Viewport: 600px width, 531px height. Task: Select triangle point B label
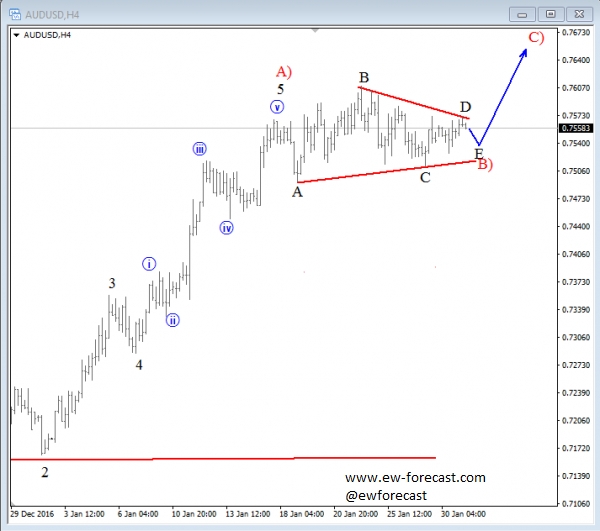[364, 78]
